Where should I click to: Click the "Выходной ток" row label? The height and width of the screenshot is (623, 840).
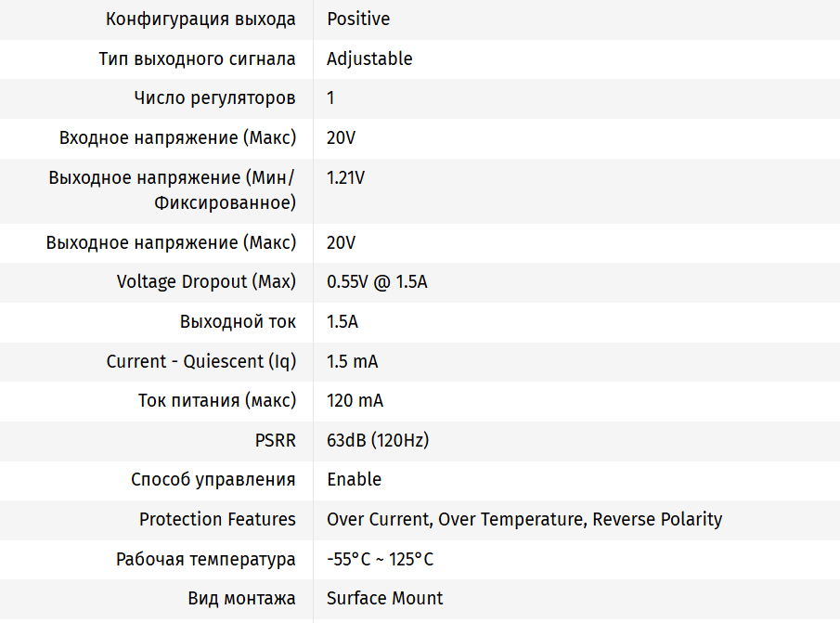pyautogui.click(x=238, y=321)
